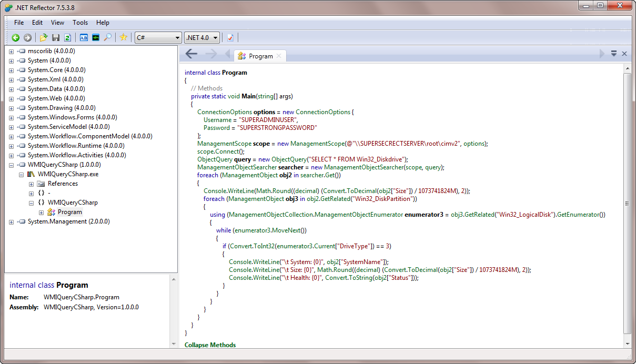
Task: Click the System.Management assembly icon
Action: [21, 221]
